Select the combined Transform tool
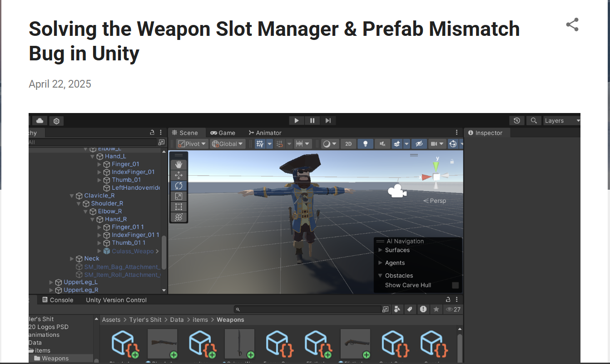 coord(179,217)
